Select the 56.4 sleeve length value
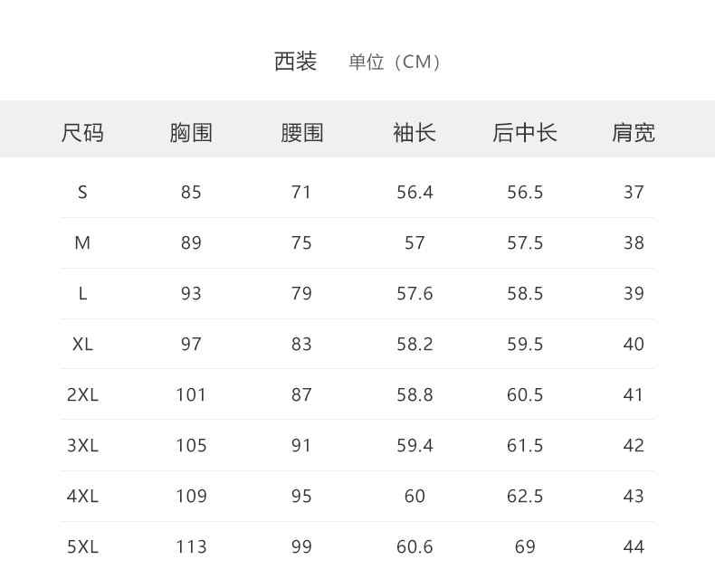 415,193
